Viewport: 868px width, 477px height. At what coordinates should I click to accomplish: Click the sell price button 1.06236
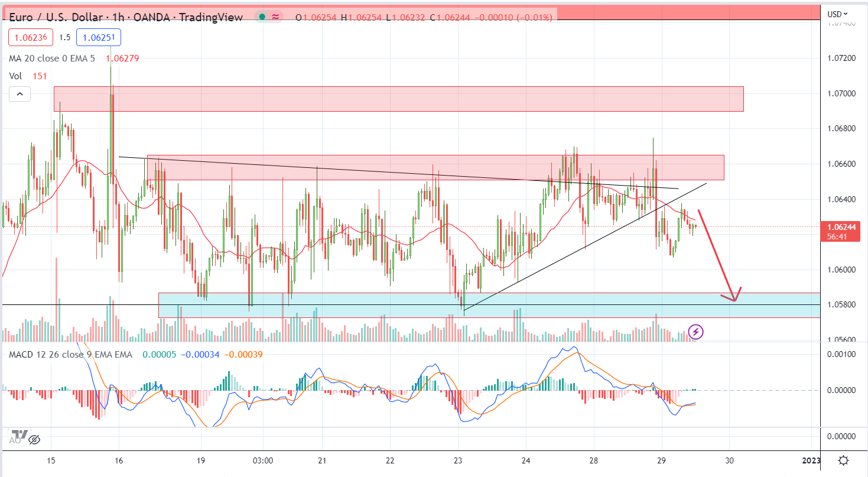pyautogui.click(x=31, y=37)
